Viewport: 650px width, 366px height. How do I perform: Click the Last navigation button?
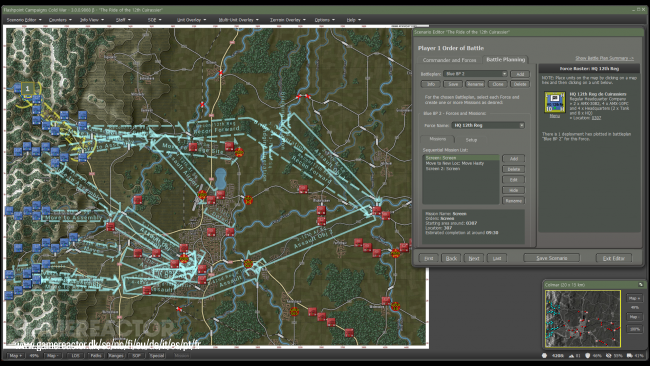click(x=497, y=258)
